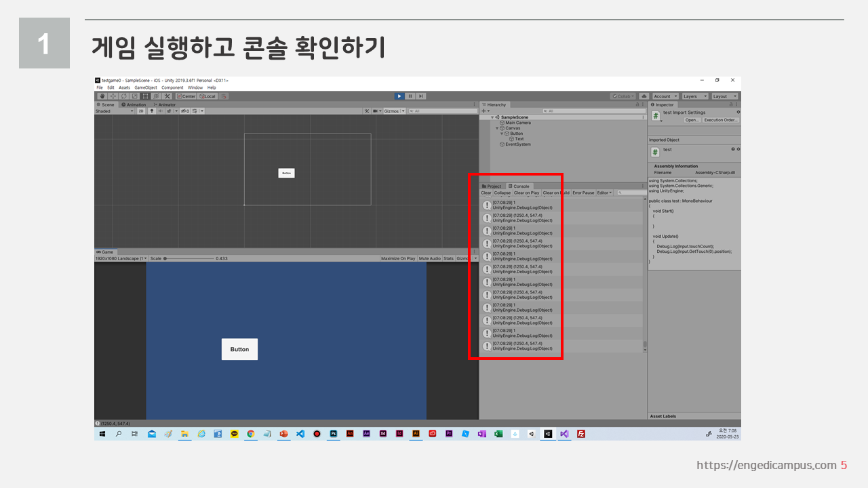Stop game with the Play button

coord(399,96)
